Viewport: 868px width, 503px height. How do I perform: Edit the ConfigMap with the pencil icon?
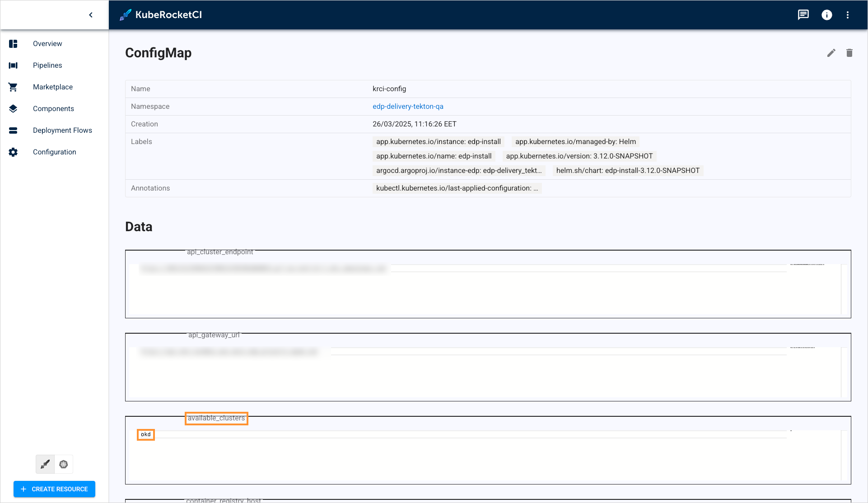[831, 53]
